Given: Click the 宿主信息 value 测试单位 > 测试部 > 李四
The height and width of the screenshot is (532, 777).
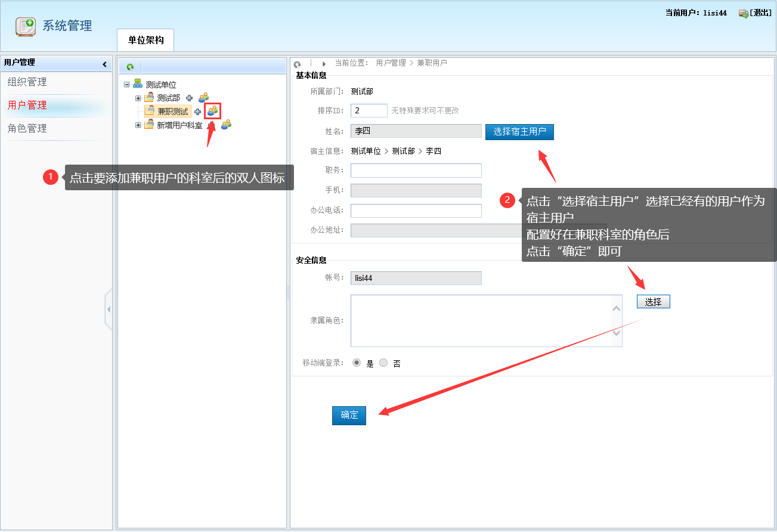Looking at the screenshot, I should [x=396, y=151].
